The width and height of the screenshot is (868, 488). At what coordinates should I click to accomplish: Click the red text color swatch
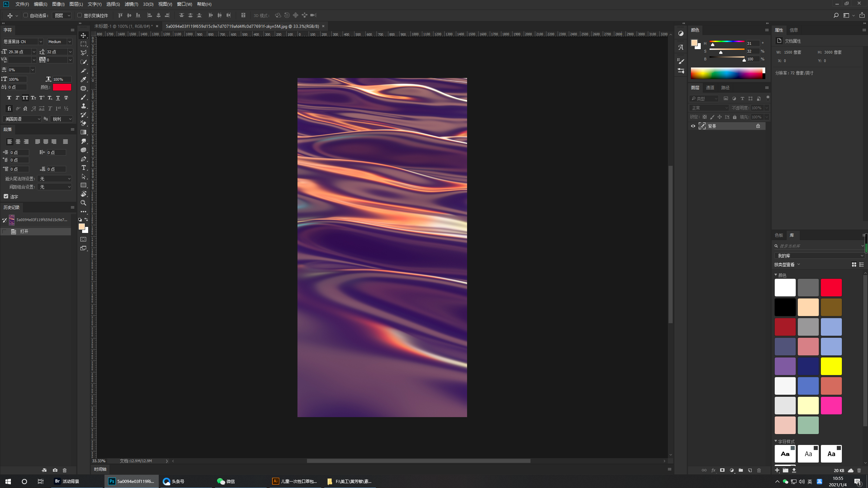[62, 87]
